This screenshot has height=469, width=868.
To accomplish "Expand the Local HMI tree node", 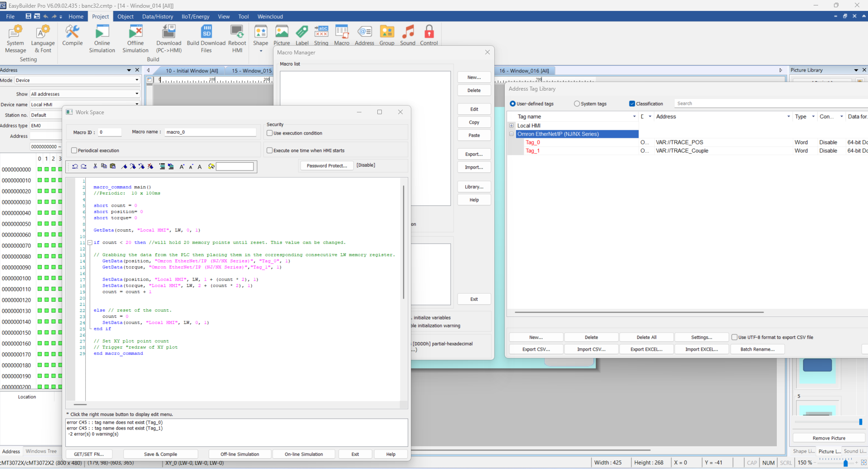I will pyautogui.click(x=512, y=126).
